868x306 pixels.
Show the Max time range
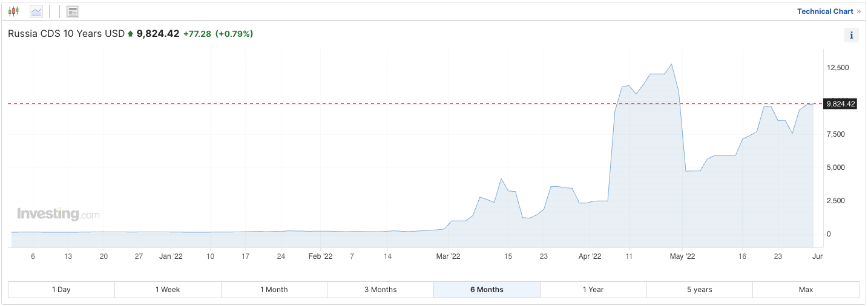tap(806, 290)
